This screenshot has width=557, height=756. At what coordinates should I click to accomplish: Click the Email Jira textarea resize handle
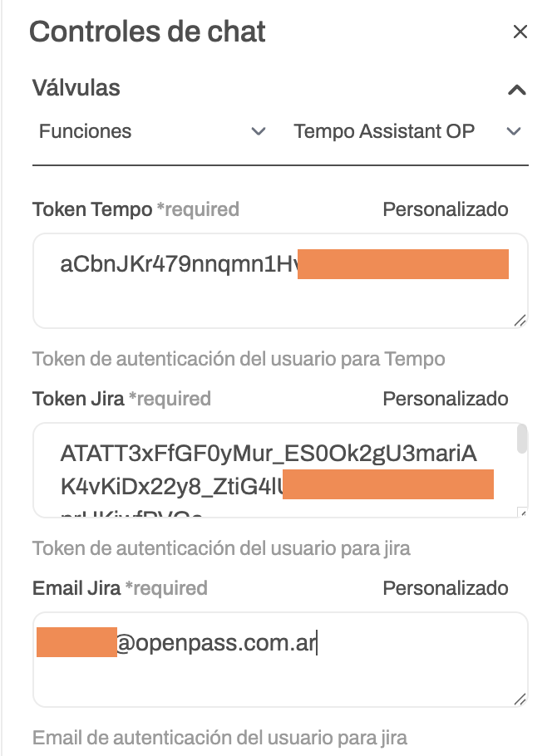[x=520, y=699]
